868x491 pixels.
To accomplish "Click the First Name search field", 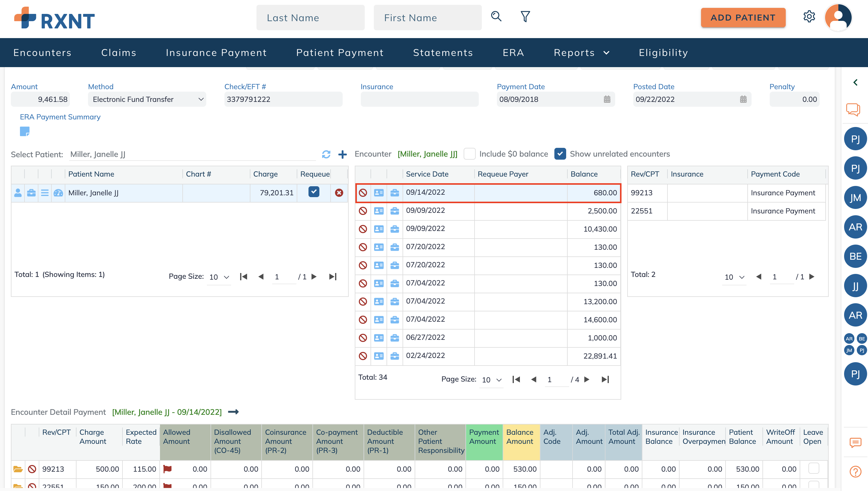I will pos(427,18).
